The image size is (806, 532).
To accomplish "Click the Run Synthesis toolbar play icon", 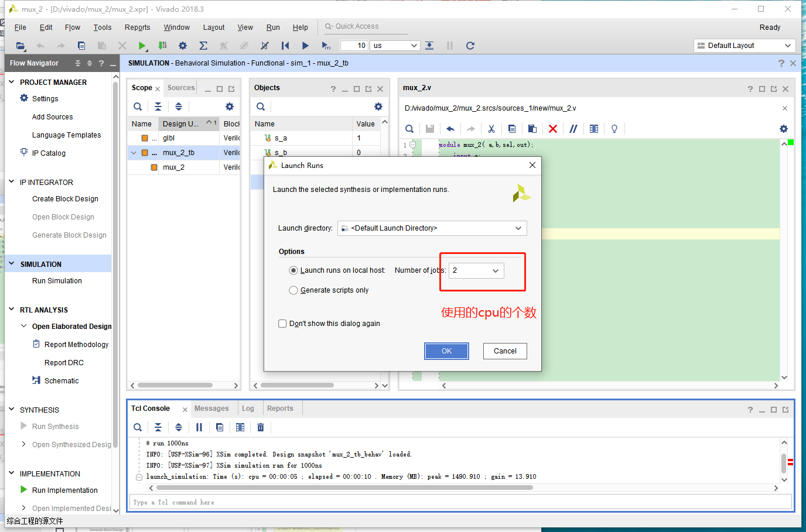I will click(142, 46).
